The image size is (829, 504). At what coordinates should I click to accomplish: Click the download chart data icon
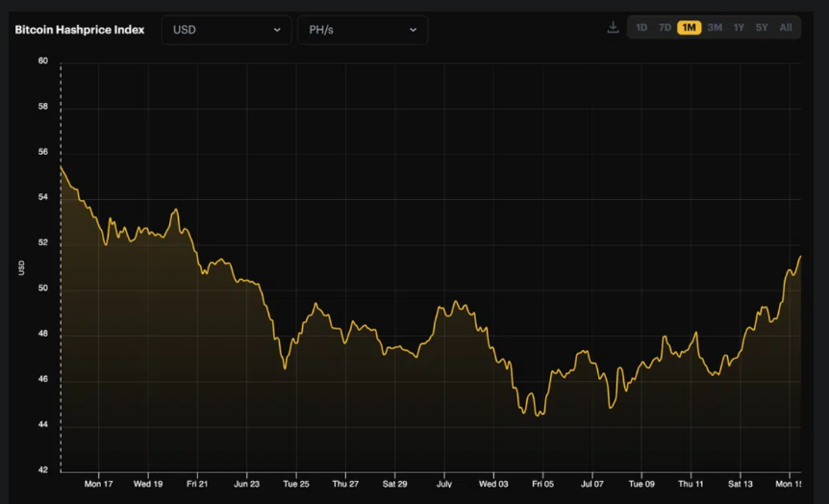coord(613,28)
